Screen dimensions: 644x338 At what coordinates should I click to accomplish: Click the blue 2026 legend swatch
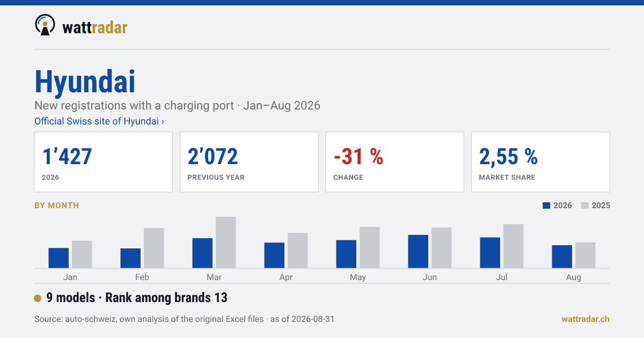coord(547,205)
